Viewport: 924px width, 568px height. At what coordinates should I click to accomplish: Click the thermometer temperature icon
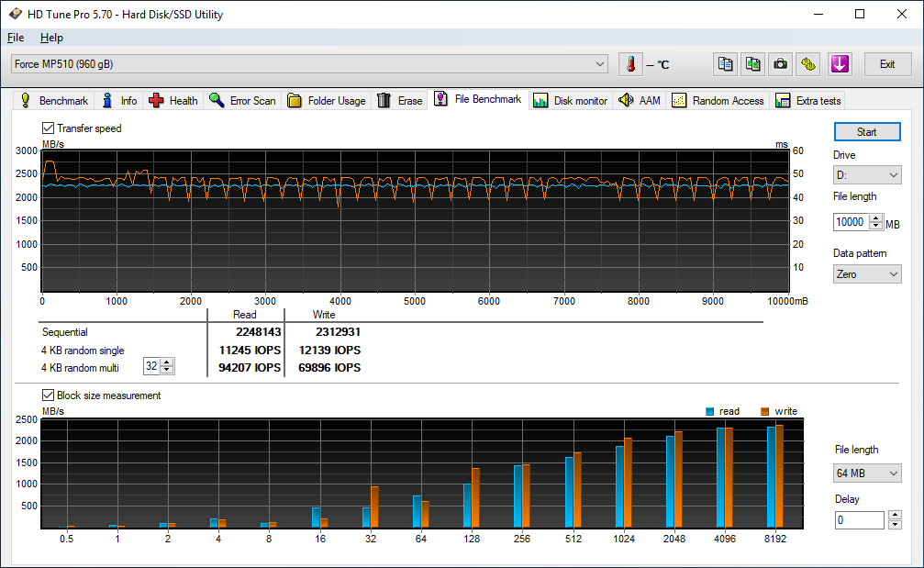[630, 64]
